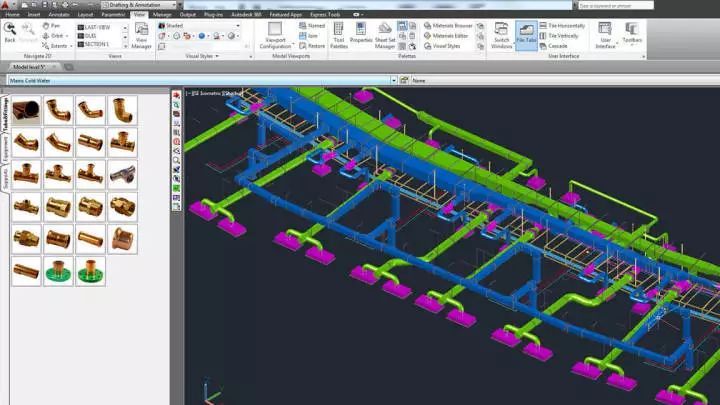The width and height of the screenshot is (720, 405).
Task: Pick the green flange fitting thumbnail
Action: (59, 270)
